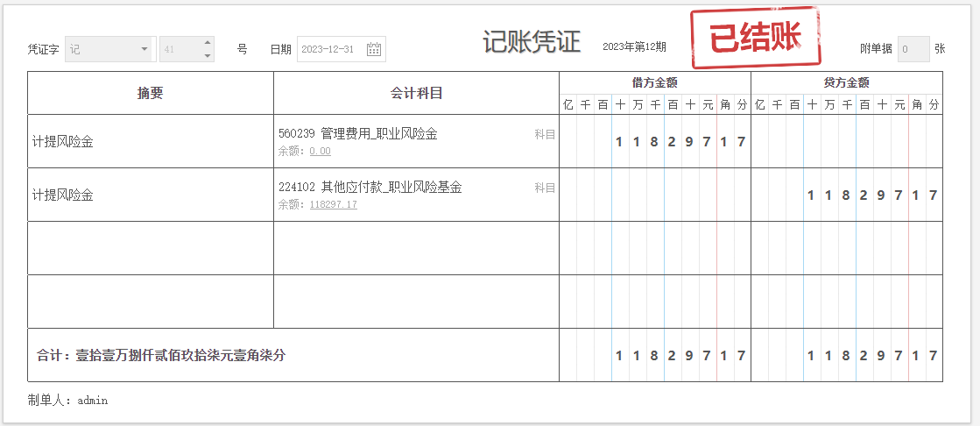The image size is (980, 426).
Task: Click the 附单据 count input box
Action: [x=913, y=50]
